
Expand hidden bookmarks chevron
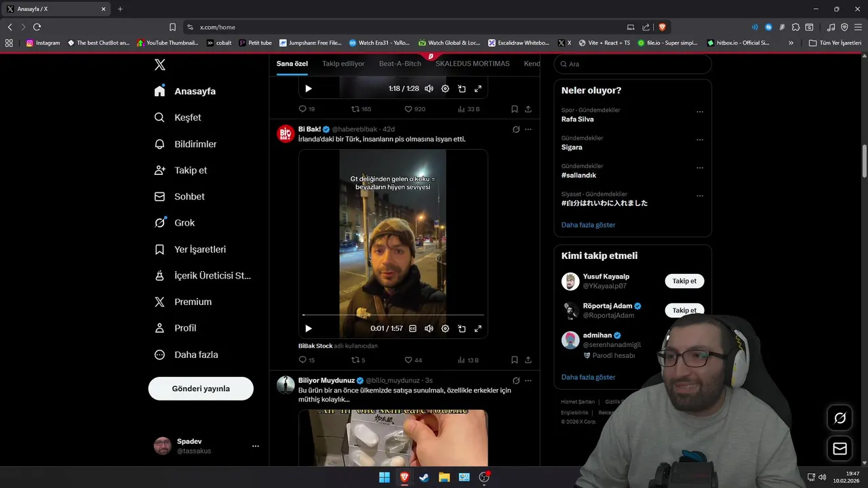(x=791, y=43)
